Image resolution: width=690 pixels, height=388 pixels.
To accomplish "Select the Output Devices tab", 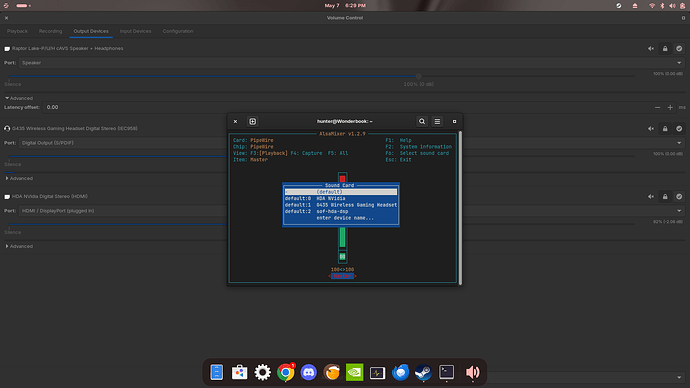I will point(91,31).
